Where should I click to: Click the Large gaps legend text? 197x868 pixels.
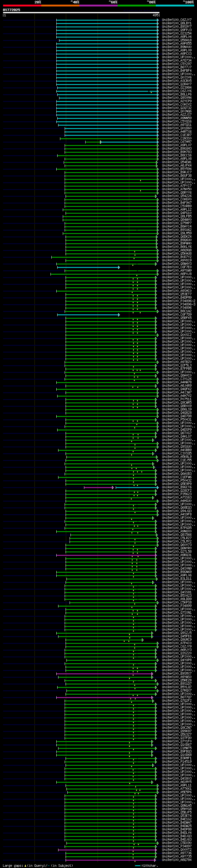point(38,866)
